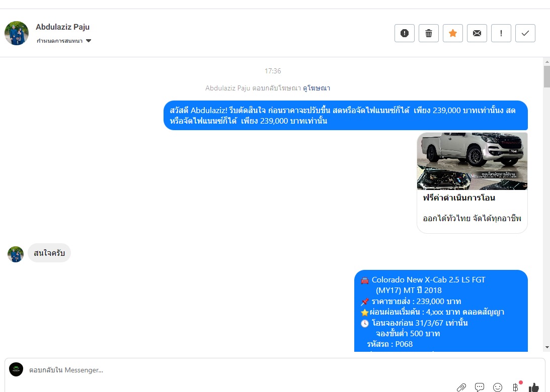The image size is (550, 392).
Task: Open the emoji picker smiley icon
Action: tap(498, 387)
